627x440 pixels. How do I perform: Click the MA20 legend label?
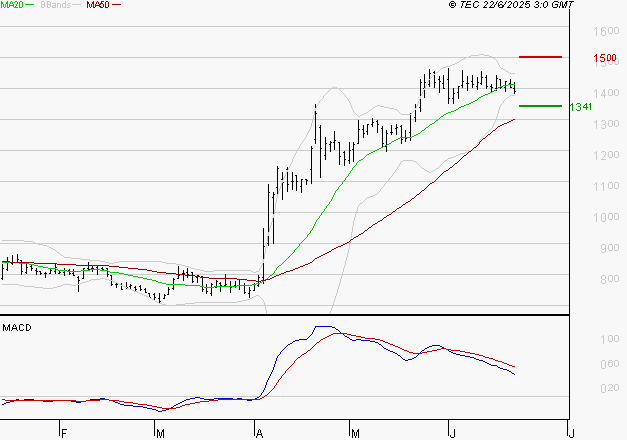click(12, 5)
